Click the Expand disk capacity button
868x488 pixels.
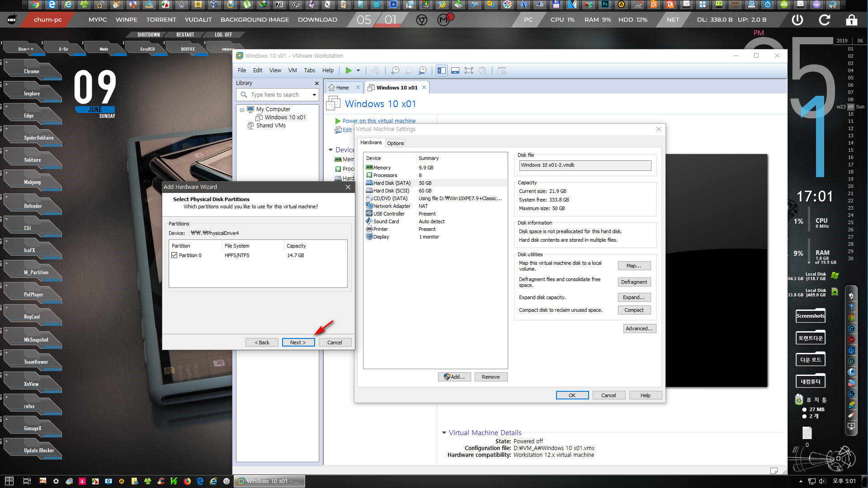point(634,297)
